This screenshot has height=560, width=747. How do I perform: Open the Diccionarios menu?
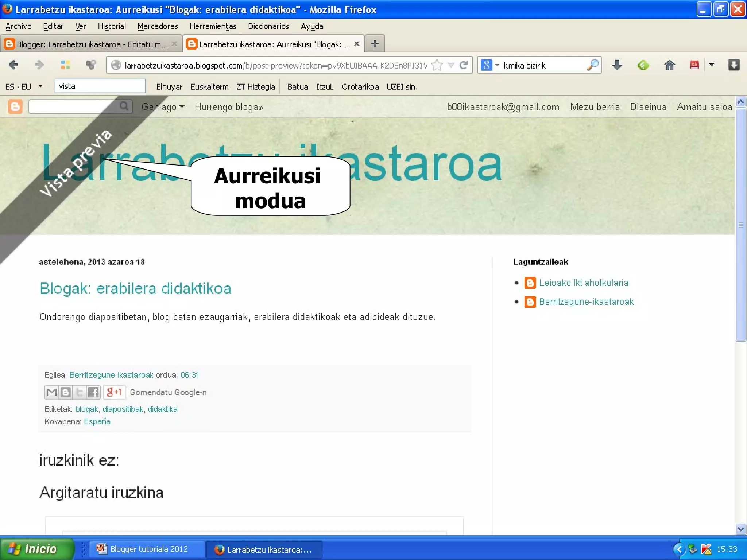pos(268,26)
